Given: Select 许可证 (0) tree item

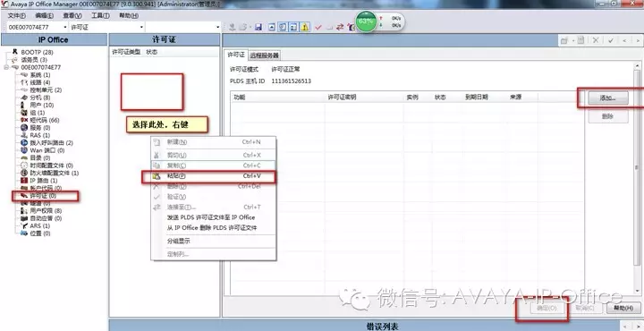Looking at the screenshot, I should [x=43, y=196].
